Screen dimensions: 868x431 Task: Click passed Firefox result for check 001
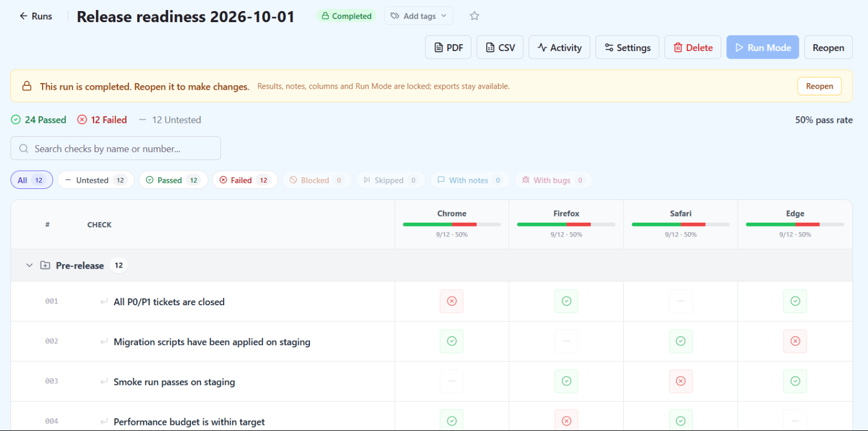pos(566,301)
